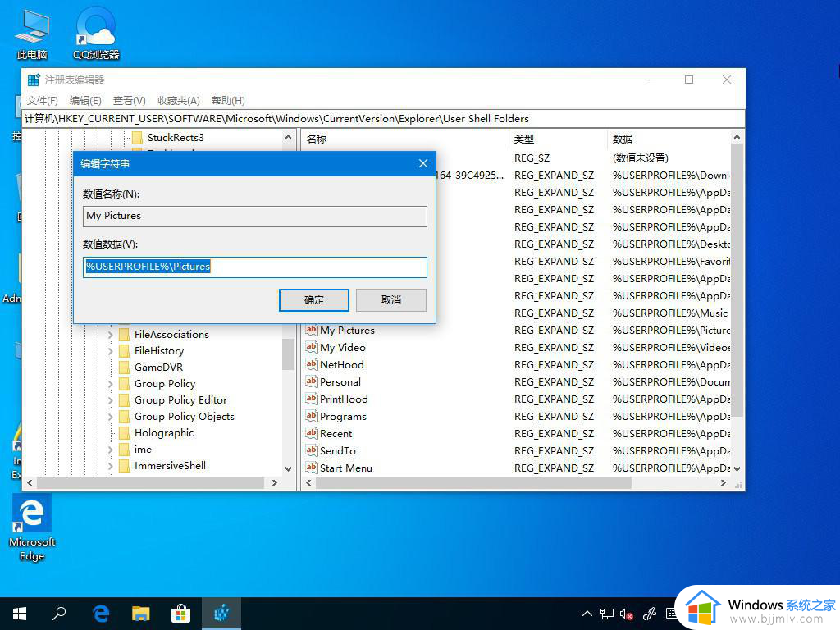This screenshot has width=840, height=630.
Task: Click the My Pictures value icon
Action: pos(311,330)
